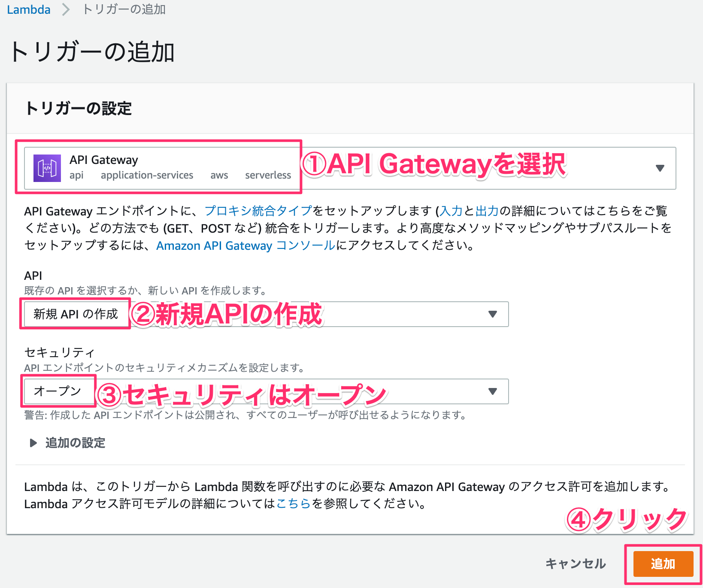Image resolution: width=703 pixels, height=588 pixels.
Task: Click the application-services tag
Action: [147, 175]
